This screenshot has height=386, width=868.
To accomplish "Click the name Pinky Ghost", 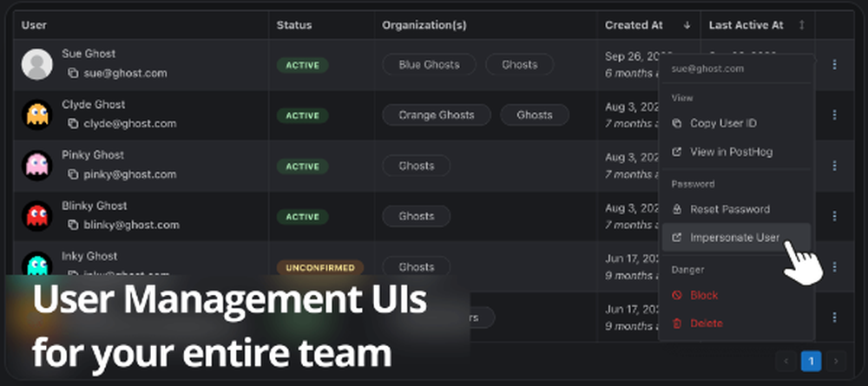I will pos(93,155).
